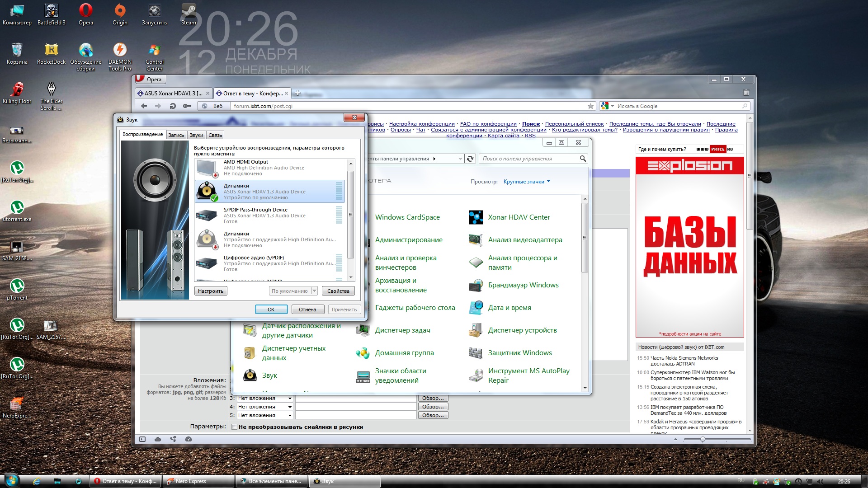Open the 'По умолчанию' dropdown in Sound dialog

(314, 291)
